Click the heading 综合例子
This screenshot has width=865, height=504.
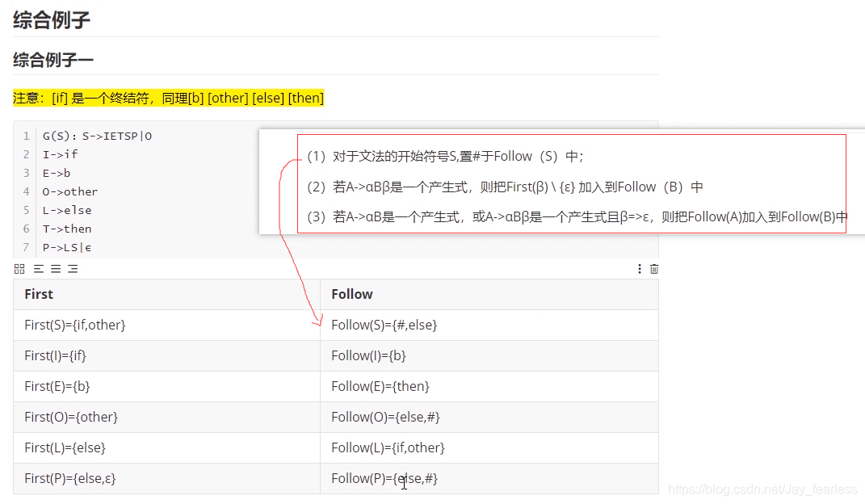[x=52, y=20]
